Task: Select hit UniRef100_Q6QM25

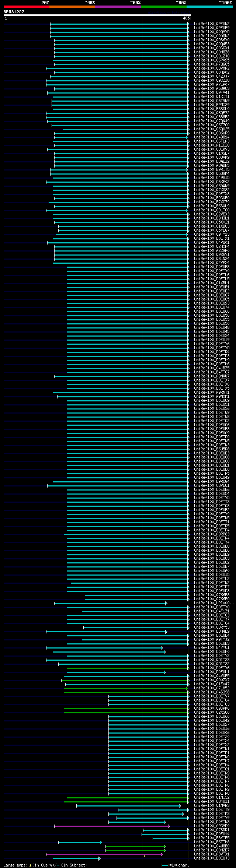Action: tap(212, 129)
